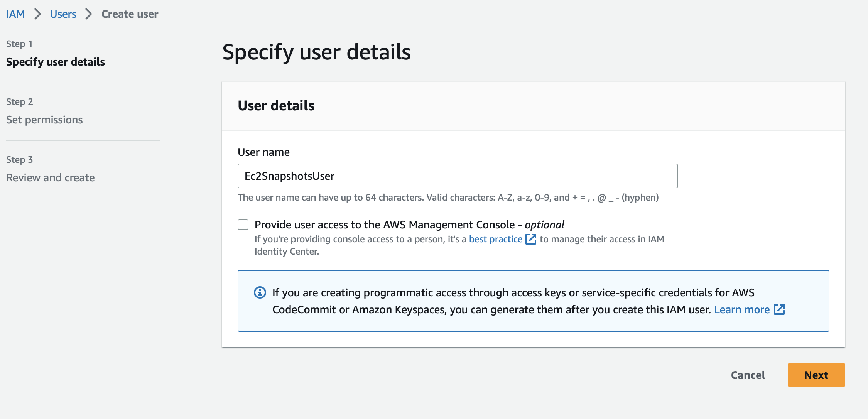Open the IAM breadcrumb link
The height and width of the screenshot is (419, 868).
(x=15, y=14)
